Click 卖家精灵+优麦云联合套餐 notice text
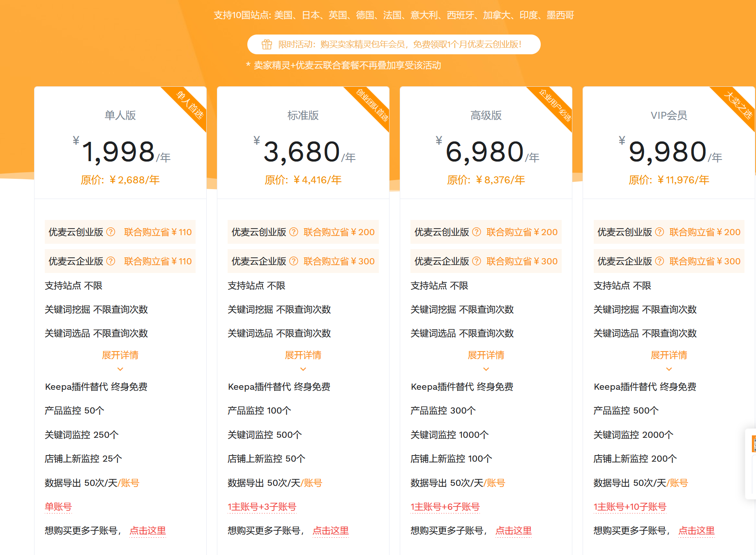756x555 pixels. point(343,65)
